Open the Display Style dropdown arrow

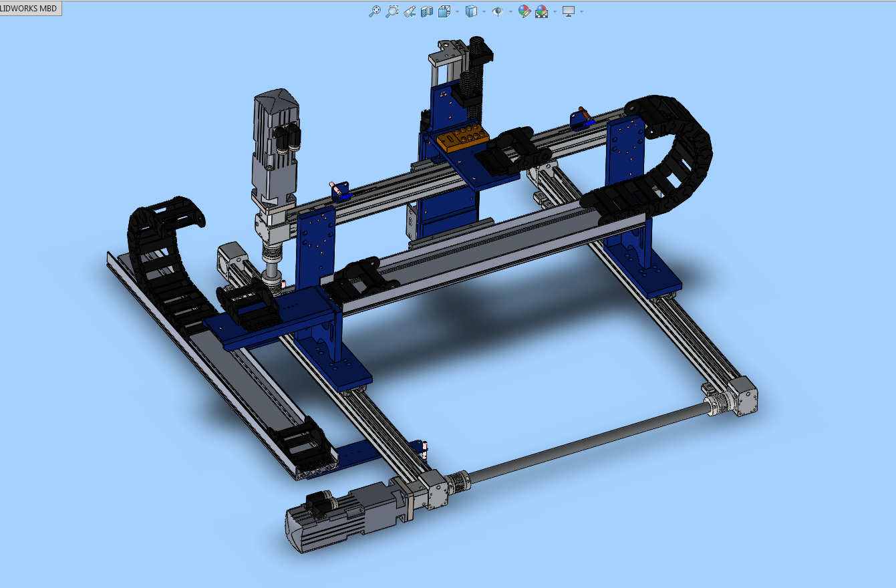[x=484, y=11]
